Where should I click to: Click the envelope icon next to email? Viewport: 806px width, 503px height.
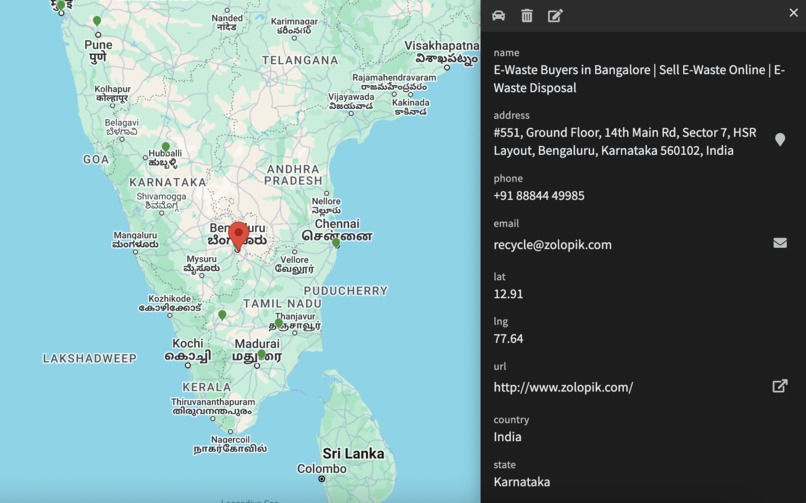coord(780,243)
